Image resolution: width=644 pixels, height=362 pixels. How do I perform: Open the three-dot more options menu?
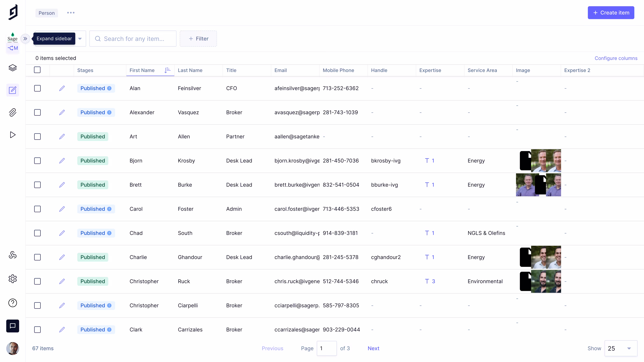click(x=71, y=13)
